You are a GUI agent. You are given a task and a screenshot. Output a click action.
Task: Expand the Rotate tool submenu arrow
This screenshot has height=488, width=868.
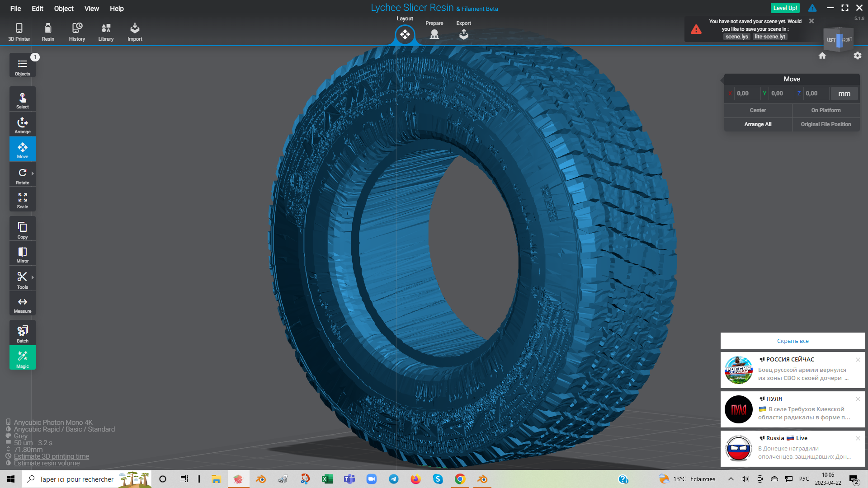(33, 174)
